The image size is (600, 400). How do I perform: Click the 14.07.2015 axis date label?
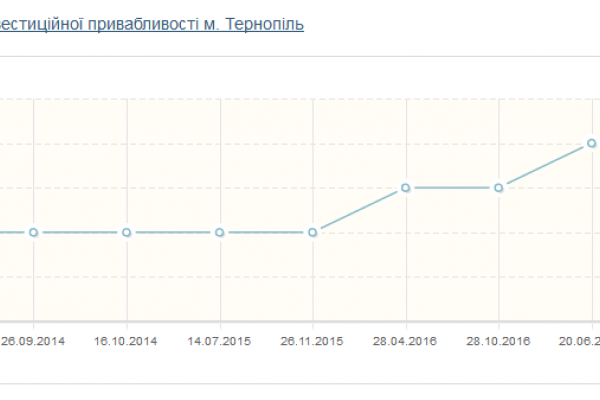[x=219, y=341]
